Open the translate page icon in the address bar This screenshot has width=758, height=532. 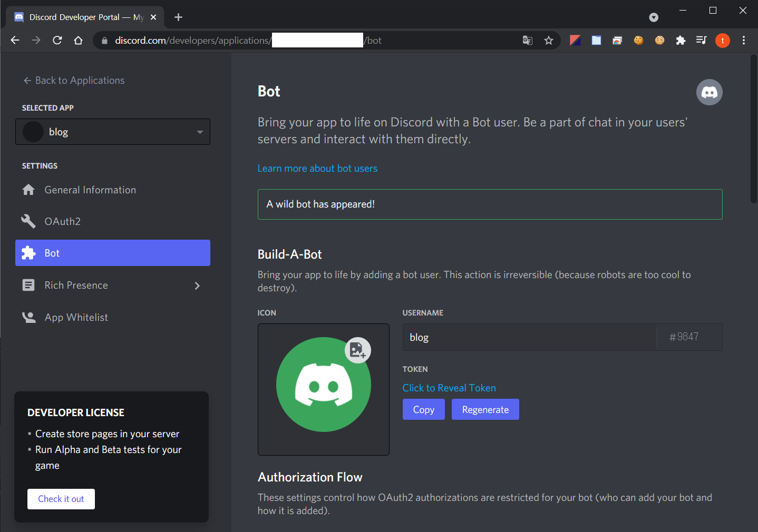(x=527, y=41)
